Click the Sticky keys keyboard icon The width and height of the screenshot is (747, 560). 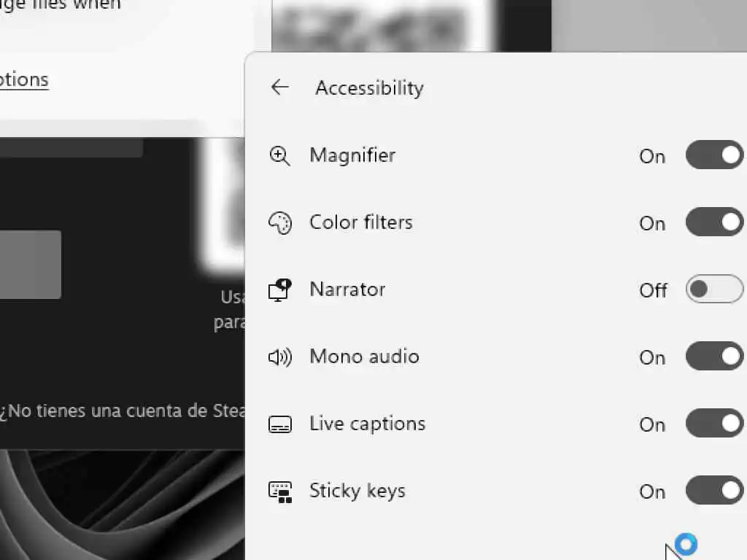click(x=279, y=492)
